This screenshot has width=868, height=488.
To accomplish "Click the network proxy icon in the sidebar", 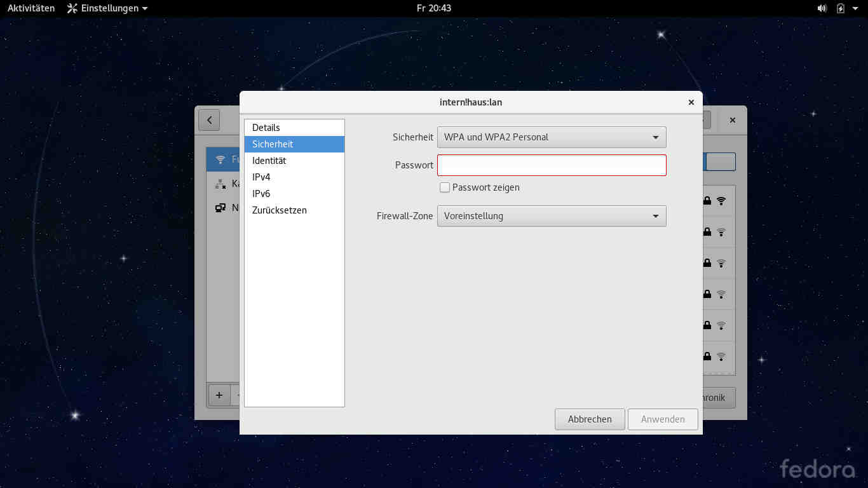I will [220, 208].
